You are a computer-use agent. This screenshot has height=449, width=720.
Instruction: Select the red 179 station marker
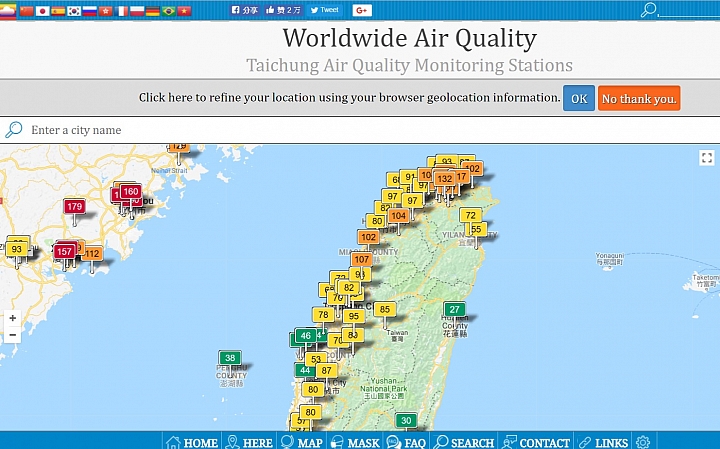click(74, 207)
